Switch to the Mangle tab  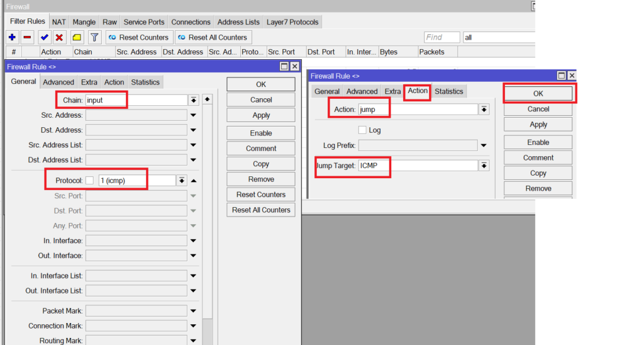pyautogui.click(x=84, y=22)
